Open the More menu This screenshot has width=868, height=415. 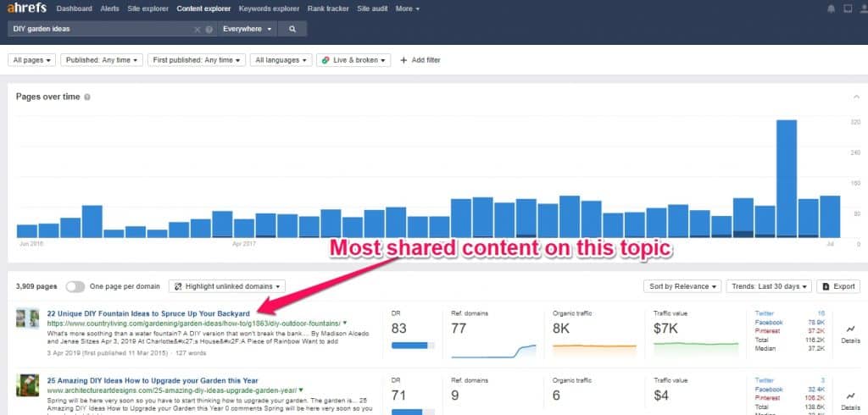[408, 8]
